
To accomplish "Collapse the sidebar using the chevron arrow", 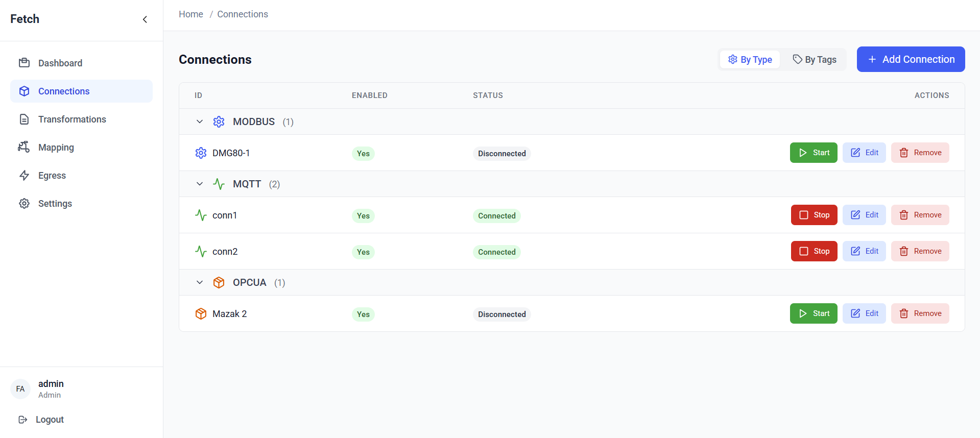I will 145,19.
